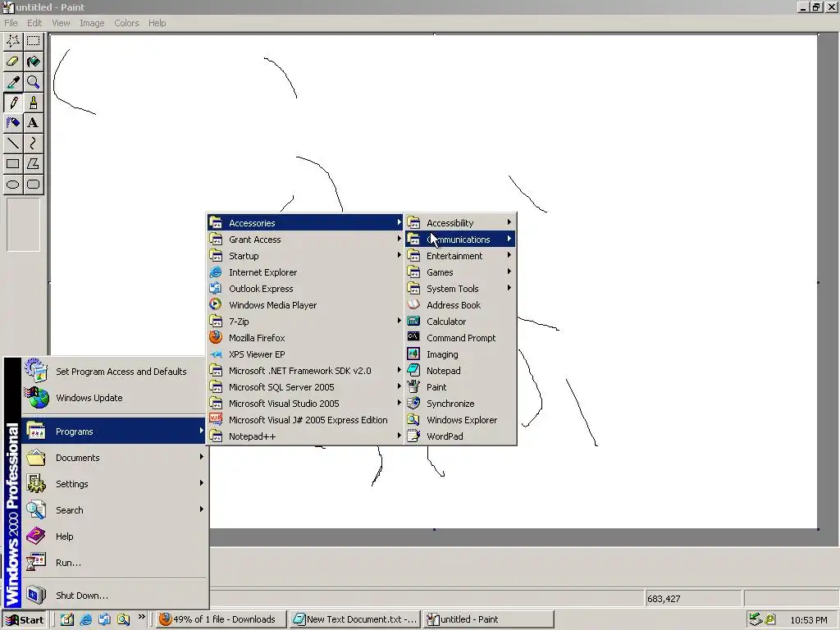Open the Image menu in Paint
Image resolution: width=840 pixels, height=630 pixels.
tap(92, 23)
